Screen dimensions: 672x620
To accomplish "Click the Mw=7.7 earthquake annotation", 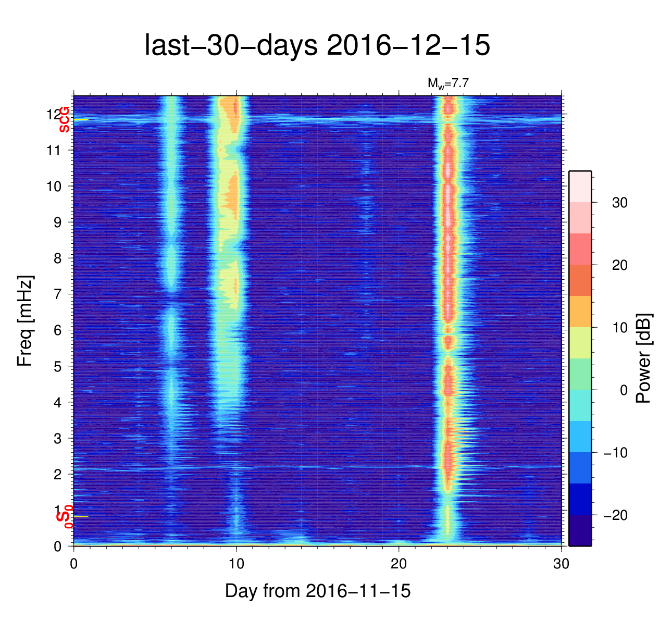I will [x=444, y=83].
